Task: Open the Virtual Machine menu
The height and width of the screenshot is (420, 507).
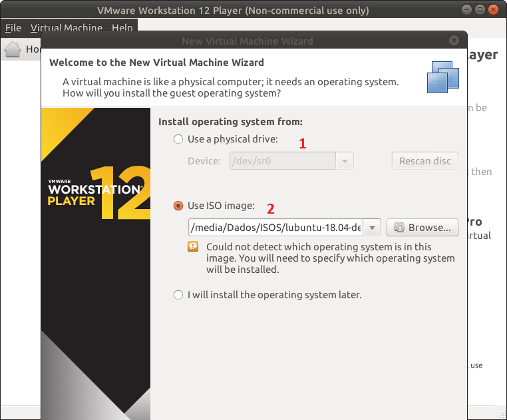Action: click(67, 28)
